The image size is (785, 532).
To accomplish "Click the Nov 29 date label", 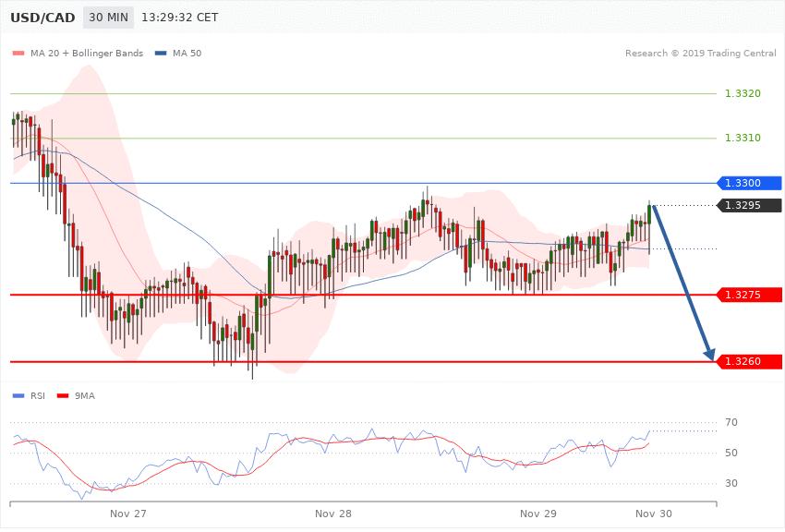I will click(x=538, y=514).
